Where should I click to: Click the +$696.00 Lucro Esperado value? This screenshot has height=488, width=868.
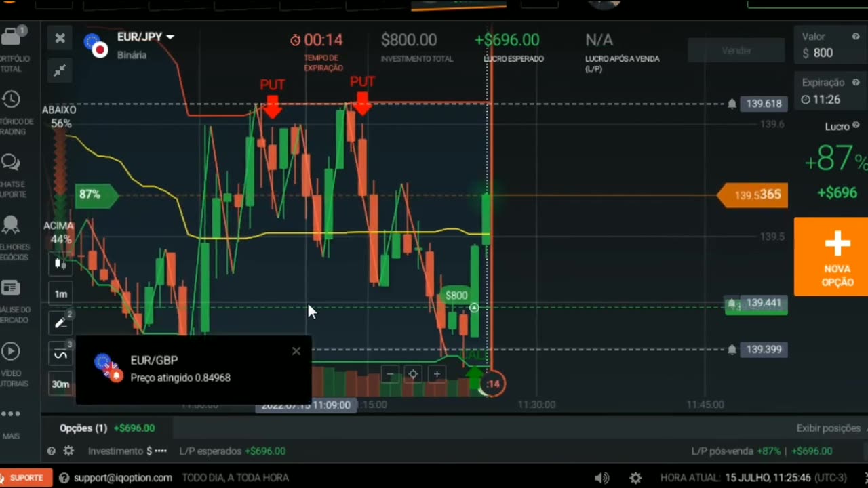point(507,40)
